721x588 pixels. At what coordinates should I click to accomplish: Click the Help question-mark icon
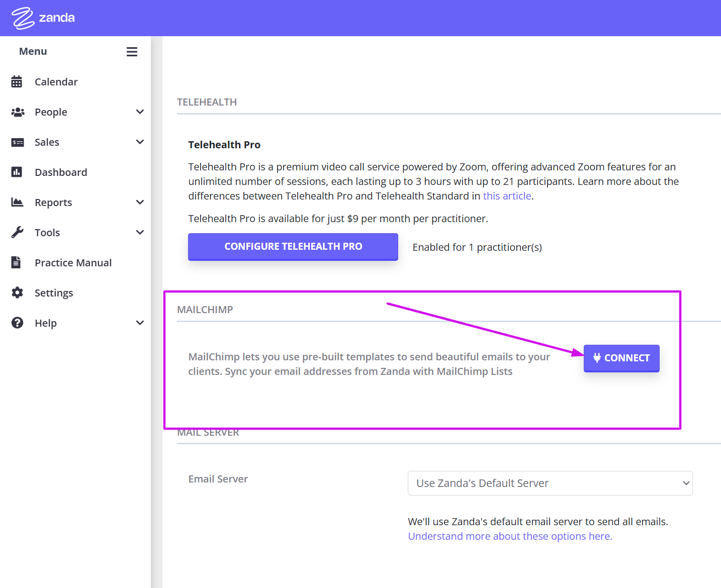17,323
